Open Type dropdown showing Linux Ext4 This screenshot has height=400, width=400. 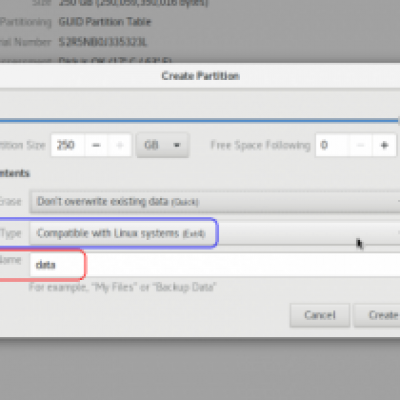pos(215,233)
